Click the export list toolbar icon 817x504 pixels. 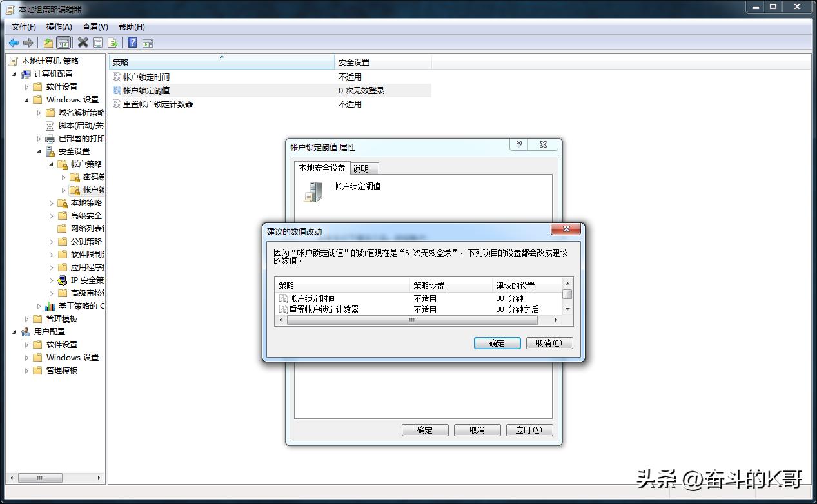coord(113,43)
